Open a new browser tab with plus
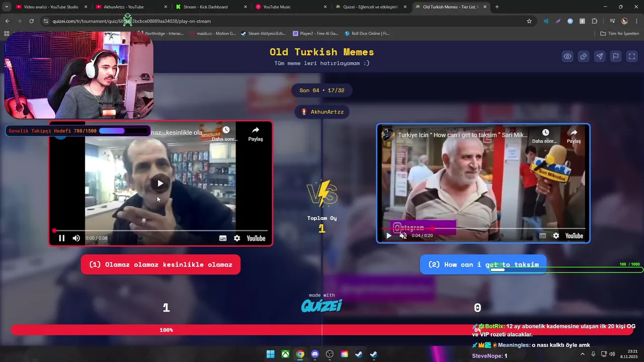 point(497,7)
